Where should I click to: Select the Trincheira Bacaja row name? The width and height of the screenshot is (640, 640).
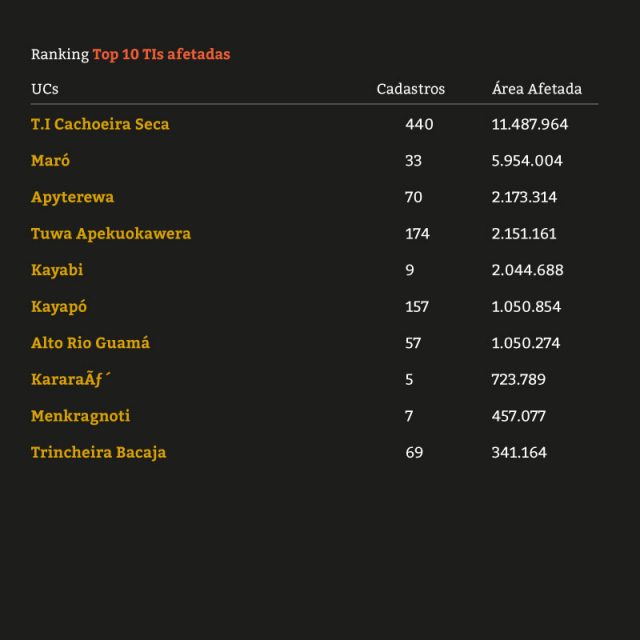coord(98,452)
